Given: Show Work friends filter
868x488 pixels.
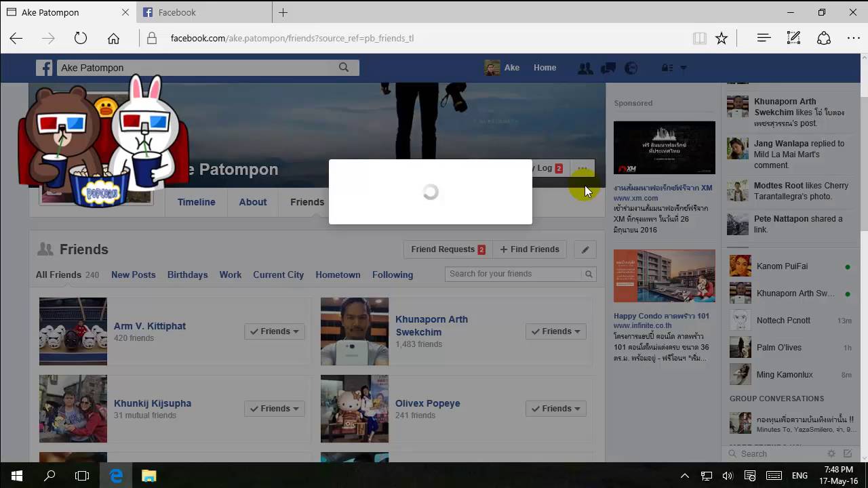Looking at the screenshot, I should tap(230, 274).
